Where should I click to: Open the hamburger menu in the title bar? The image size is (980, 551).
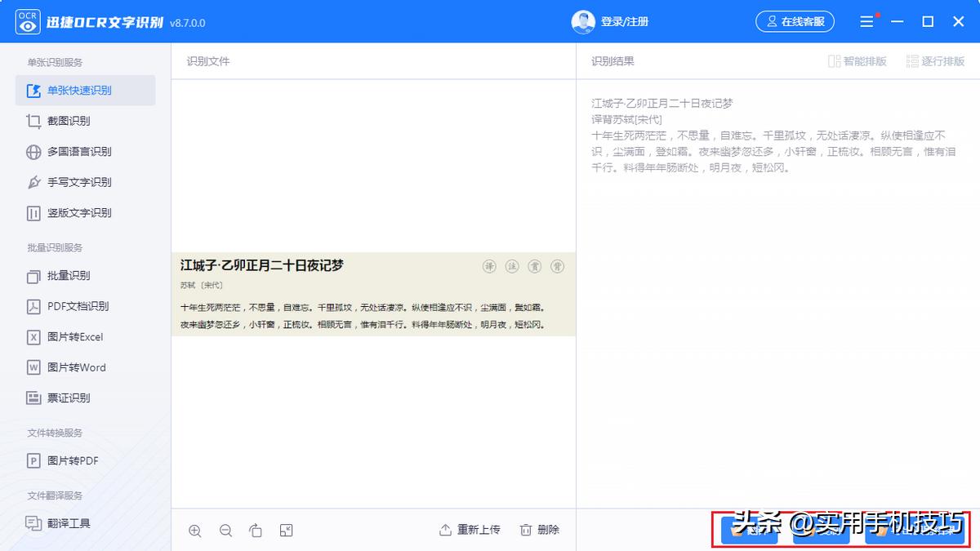click(867, 21)
